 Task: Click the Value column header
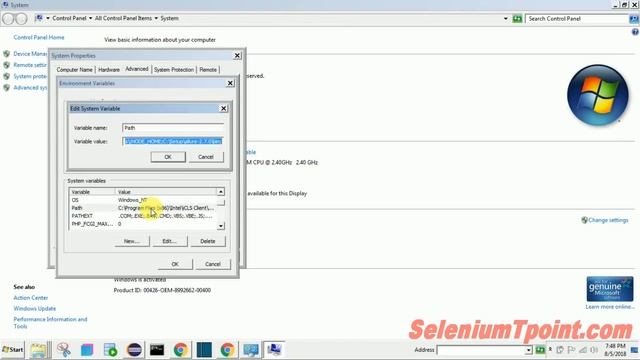(166, 192)
